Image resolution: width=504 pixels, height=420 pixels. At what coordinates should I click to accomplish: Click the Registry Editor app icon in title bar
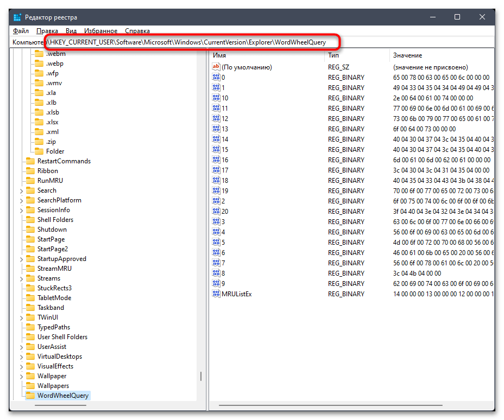pyautogui.click(x=17, y=17)
